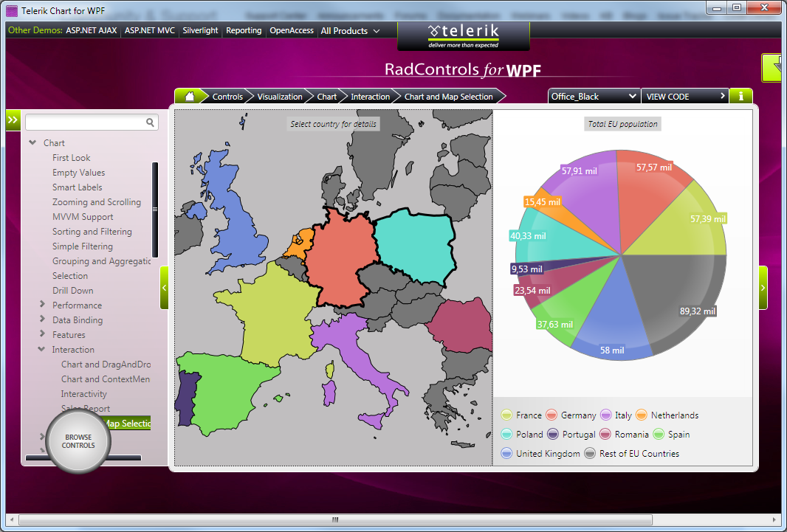Screen dimensions: 787x532
Task: Click horizontal scrollbar right arrow
Action: (x=774, y=520)
